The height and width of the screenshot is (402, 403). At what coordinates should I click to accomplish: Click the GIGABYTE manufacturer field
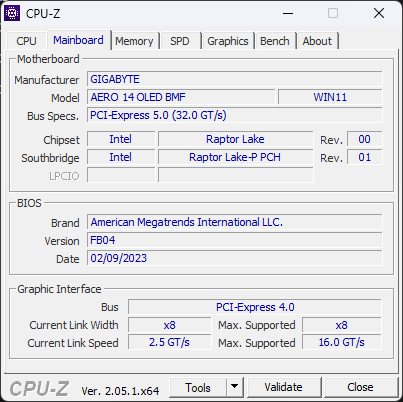(235, 79)
